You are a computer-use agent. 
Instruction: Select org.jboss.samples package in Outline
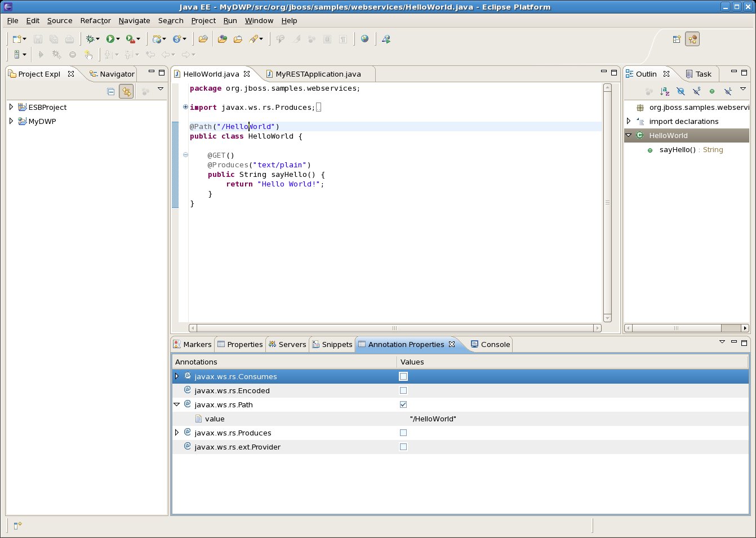pyautogui.click(x=692, y=107)
